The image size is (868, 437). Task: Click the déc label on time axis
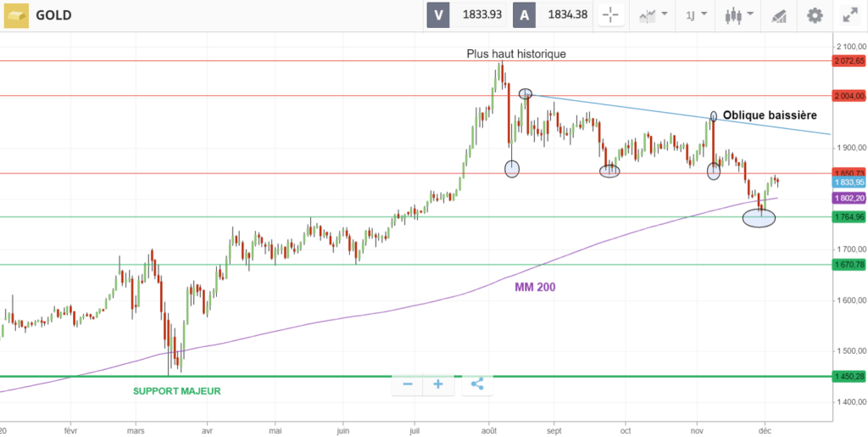click(x=765, y=429)
